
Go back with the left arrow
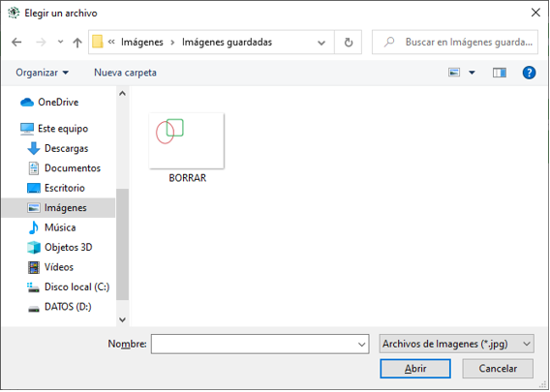click(x=16, y=43)
